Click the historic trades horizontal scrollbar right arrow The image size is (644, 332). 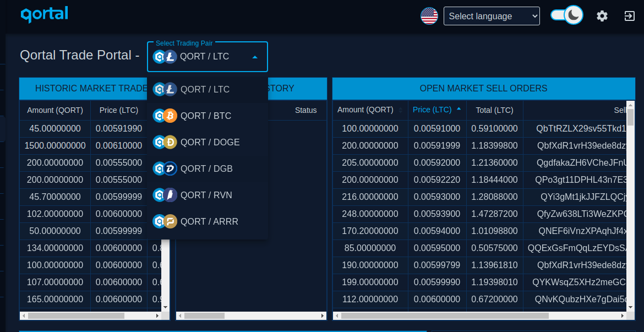[157, 316]
